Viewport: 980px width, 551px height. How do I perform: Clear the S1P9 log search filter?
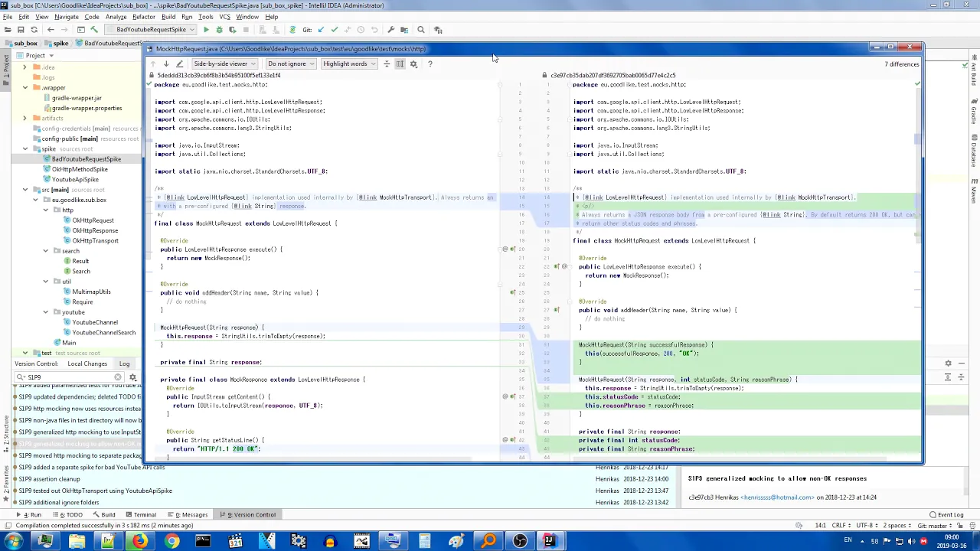(x=118, y=377)
